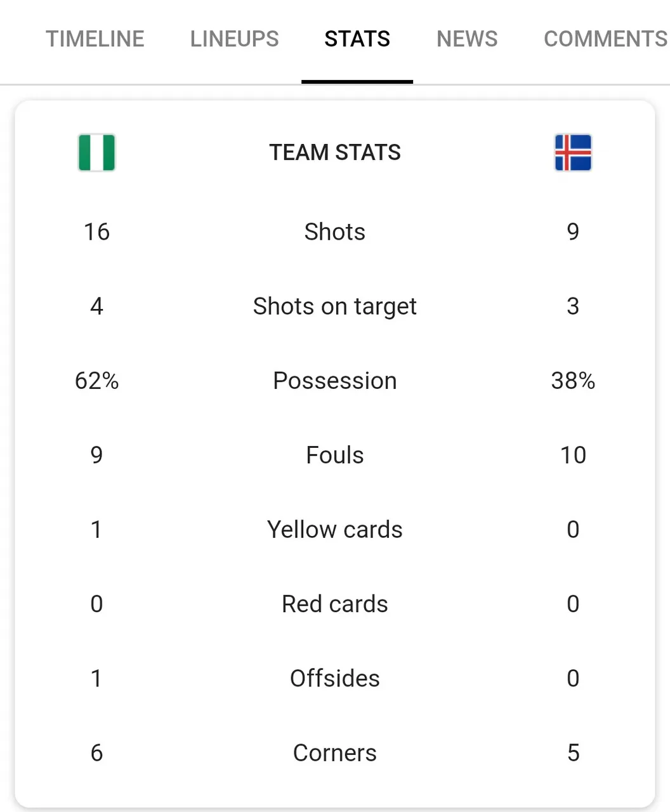Tap the Corners stat label

[x=335, y=752]
